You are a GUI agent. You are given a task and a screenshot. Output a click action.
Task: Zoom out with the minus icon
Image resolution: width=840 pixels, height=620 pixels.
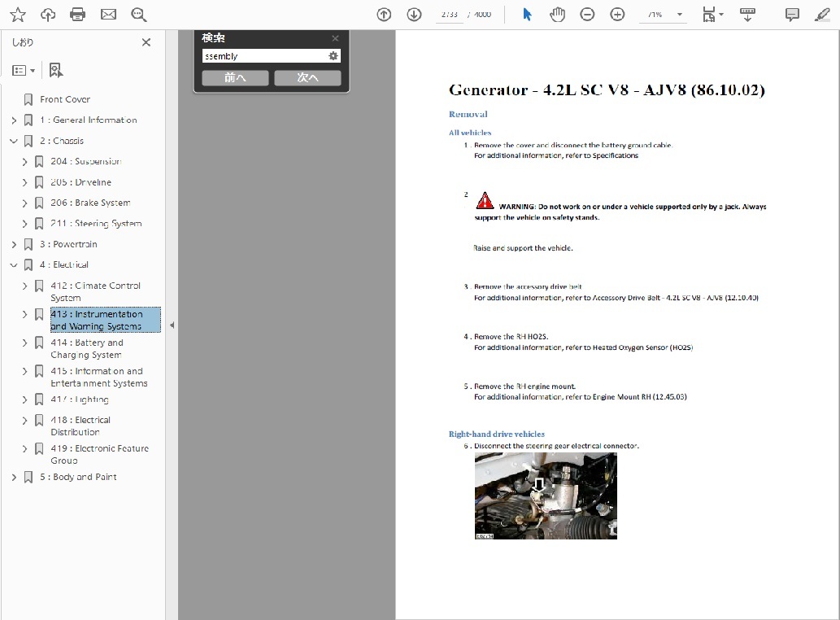click(x=587, y=15)
